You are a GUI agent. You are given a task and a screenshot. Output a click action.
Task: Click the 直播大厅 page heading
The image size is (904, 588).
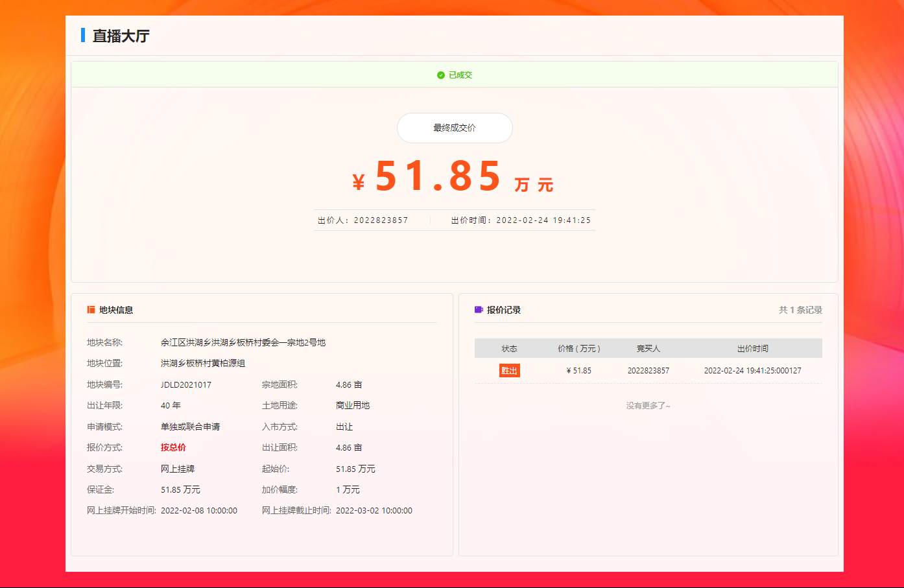121,36
